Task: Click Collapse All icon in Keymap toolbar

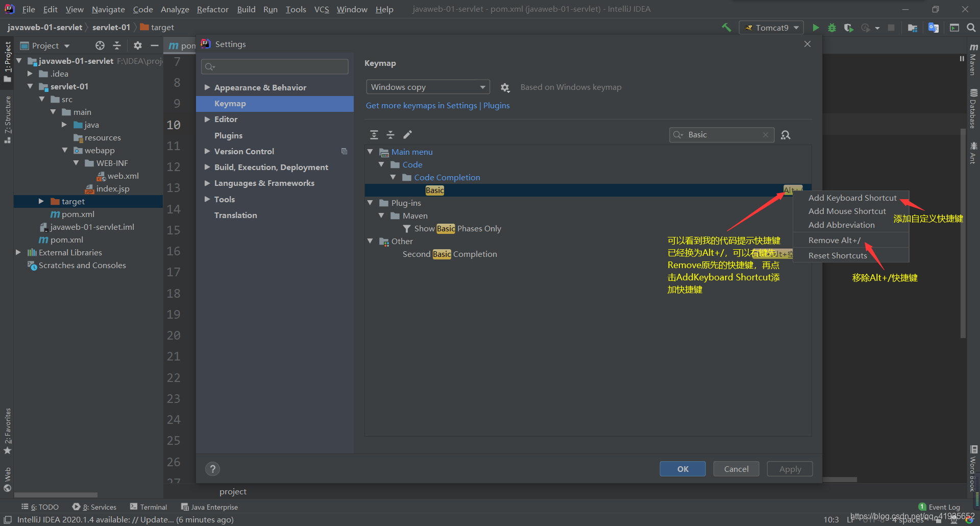Action: pyautogui.click(x=390, y=135)
